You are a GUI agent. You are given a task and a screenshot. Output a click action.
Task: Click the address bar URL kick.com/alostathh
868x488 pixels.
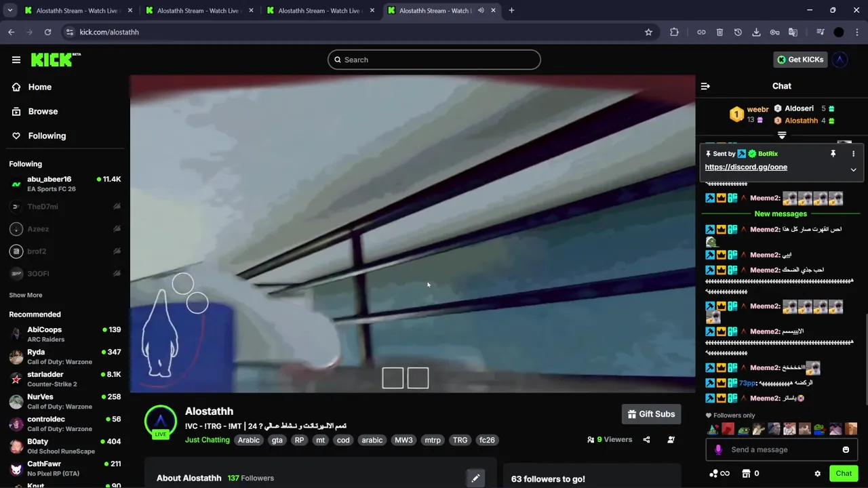point(109,32)
